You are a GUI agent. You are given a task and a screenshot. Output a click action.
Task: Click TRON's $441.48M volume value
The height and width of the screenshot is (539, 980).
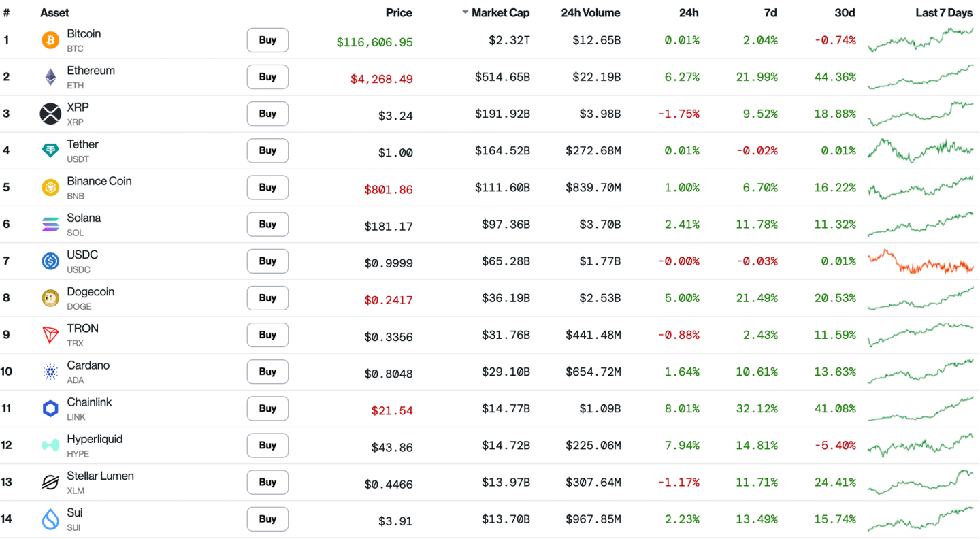pos(593,335)
